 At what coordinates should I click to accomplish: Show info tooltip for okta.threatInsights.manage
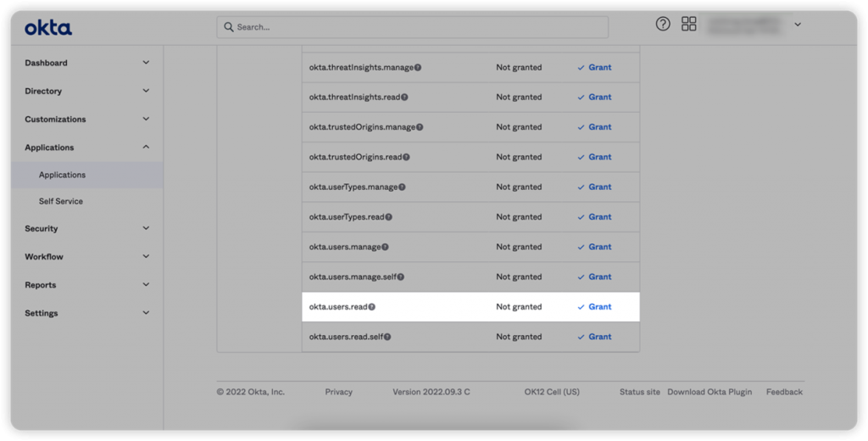[x=418, y=68]
